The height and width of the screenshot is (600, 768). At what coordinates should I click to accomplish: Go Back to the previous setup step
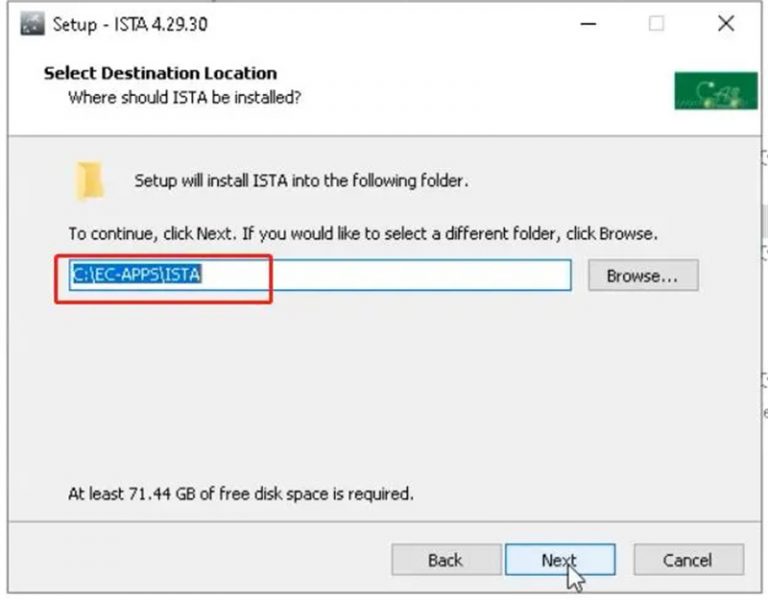click(x=444, y=560)
